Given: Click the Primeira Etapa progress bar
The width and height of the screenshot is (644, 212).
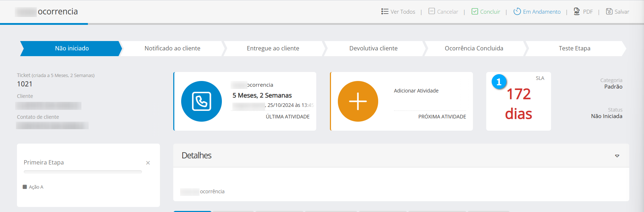Looking at the screenshot, I should point(82,172).
